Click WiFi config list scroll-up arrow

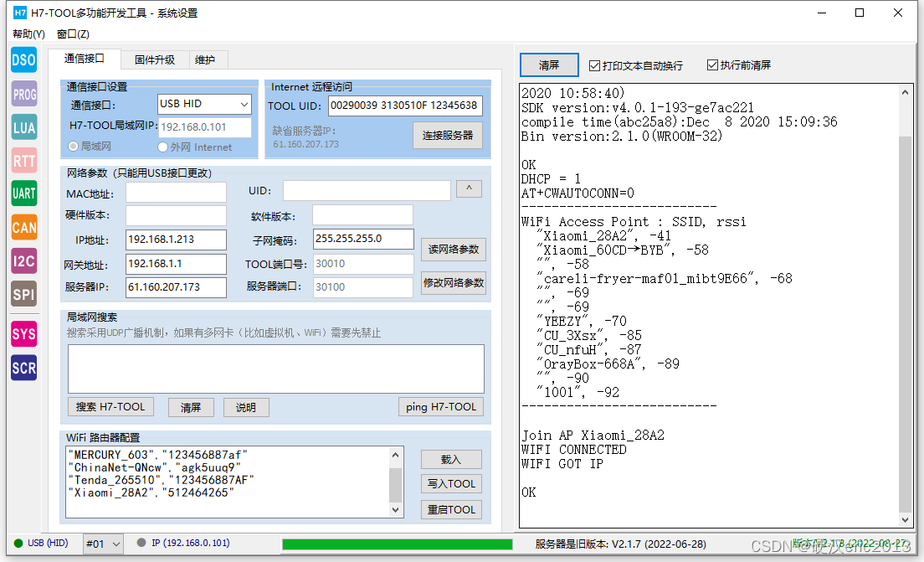(x=395, y=455)
